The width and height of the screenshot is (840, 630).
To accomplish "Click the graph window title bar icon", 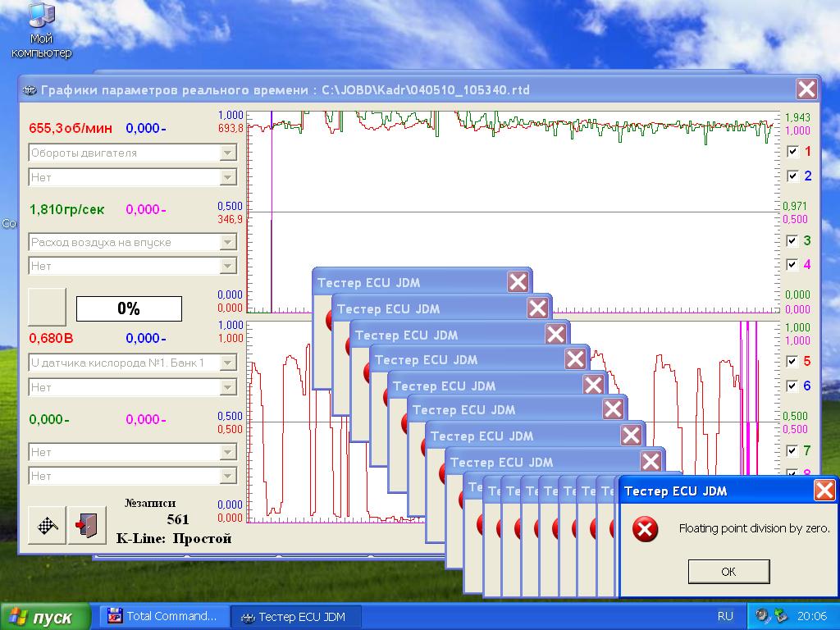I will (x=30, y=89).
